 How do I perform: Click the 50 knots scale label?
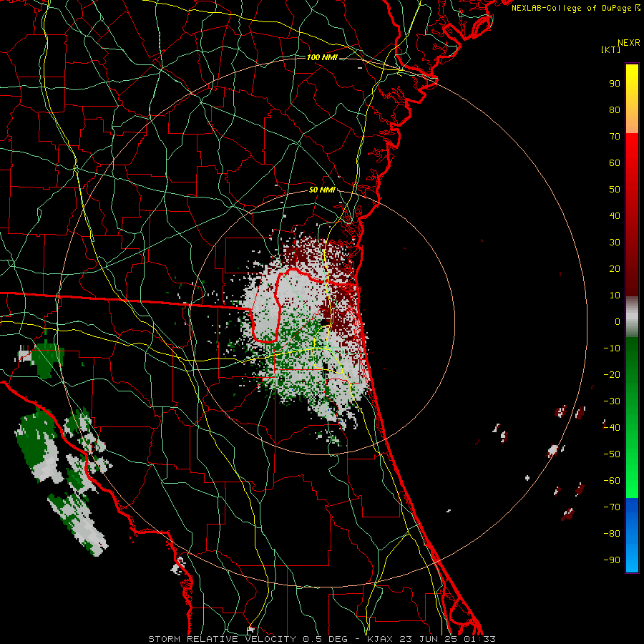(615, 190)
